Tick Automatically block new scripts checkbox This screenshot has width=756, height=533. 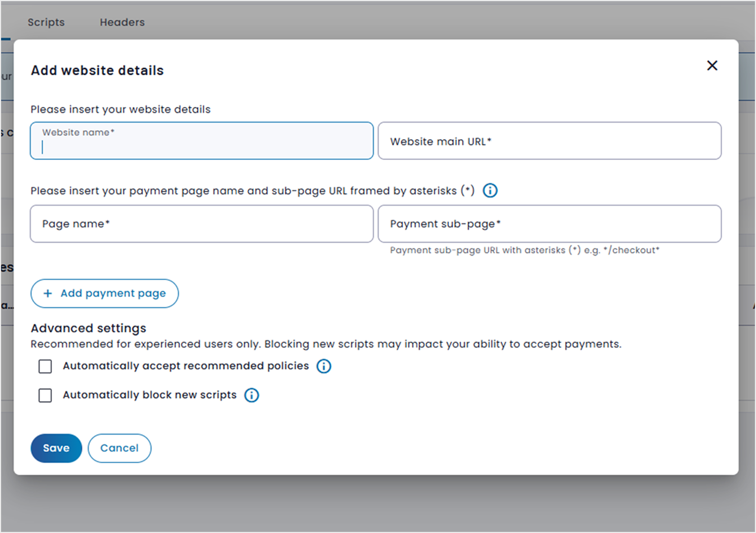45,395
